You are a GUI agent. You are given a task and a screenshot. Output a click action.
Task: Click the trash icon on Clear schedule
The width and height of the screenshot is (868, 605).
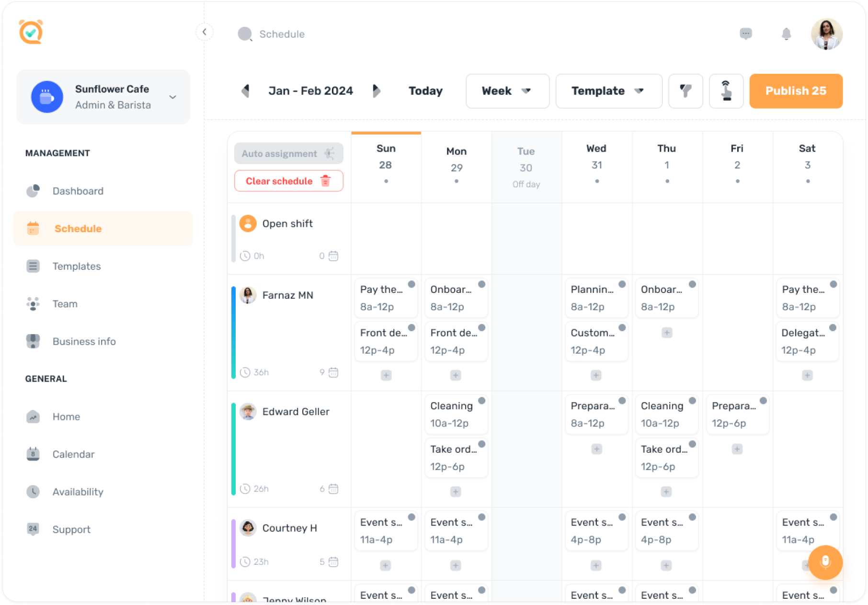tap(326, 181)
